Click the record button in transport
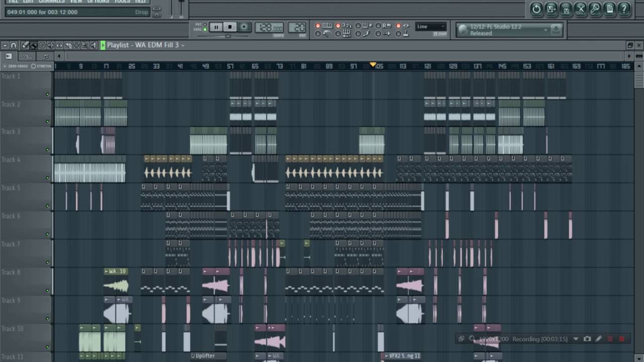The height and width of the screenshot is (362, 644). 244,27
